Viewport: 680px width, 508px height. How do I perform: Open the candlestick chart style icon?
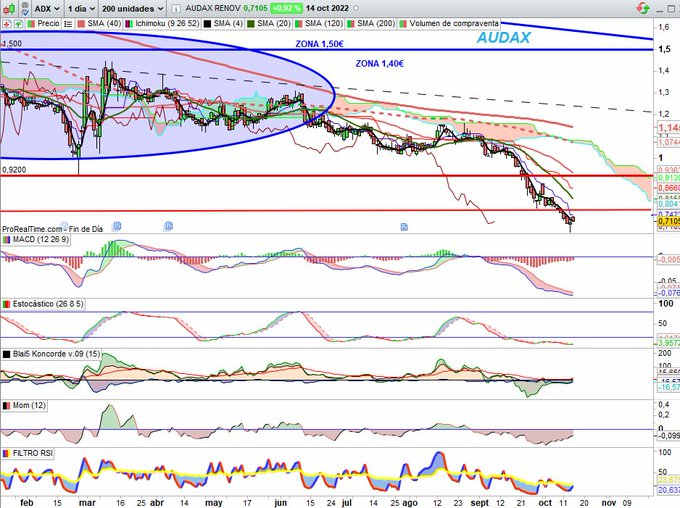(x=10, y=8)
